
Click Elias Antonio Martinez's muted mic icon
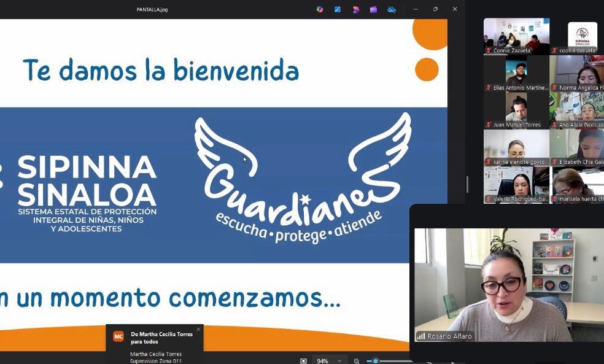tap(489, 88)
